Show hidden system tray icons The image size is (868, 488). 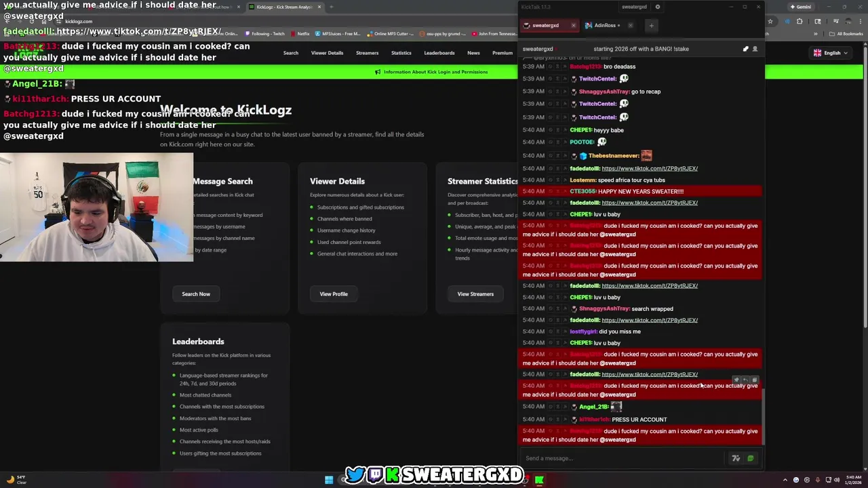coord(785,480)
